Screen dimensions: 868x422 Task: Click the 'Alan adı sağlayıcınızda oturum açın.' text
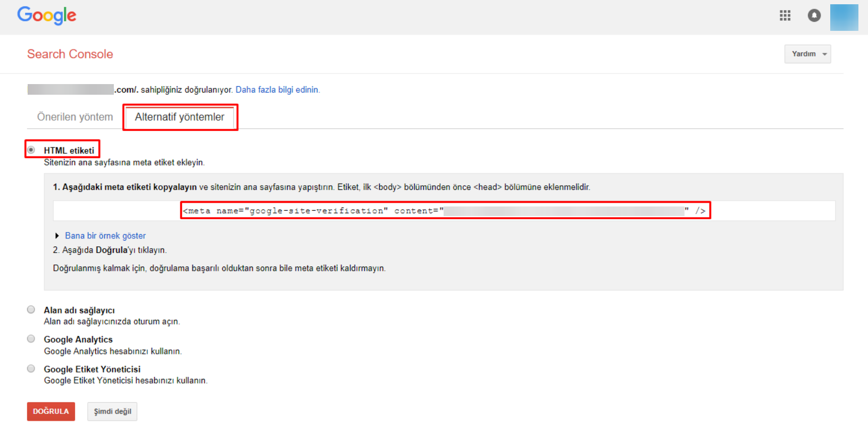tap(112, 321)
